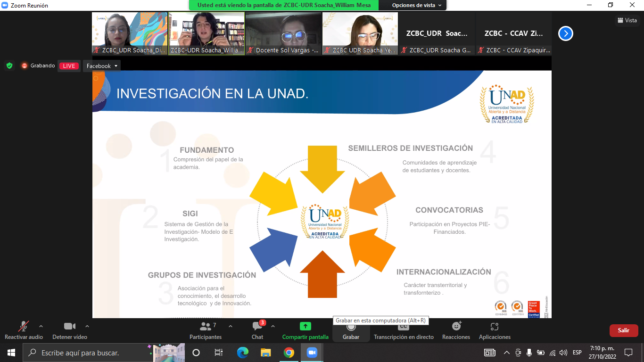Open the Vista layout menu

pyautogui.click(x=627, y=20)
